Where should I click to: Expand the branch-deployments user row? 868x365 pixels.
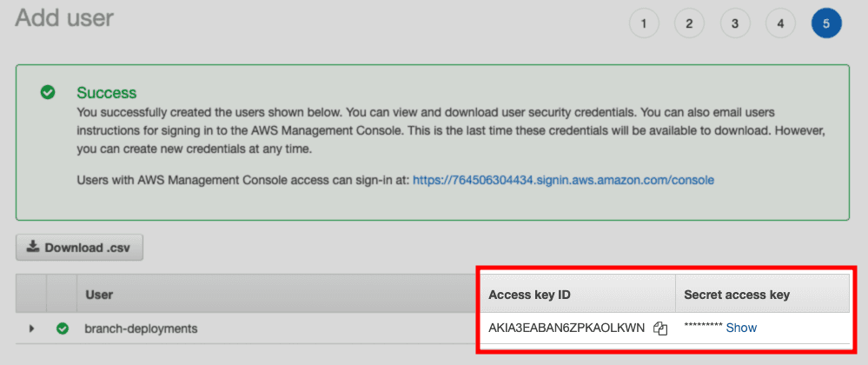tap(31, 328)
